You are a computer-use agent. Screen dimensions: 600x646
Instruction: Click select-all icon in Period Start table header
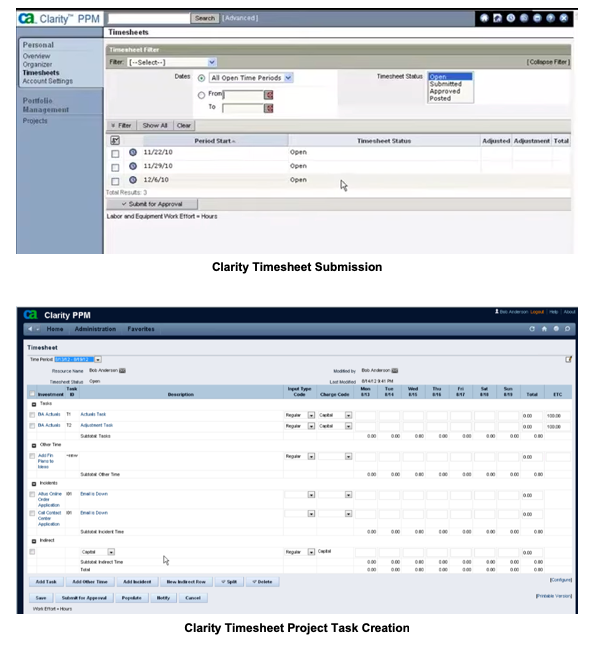click(x=115, y=140)
